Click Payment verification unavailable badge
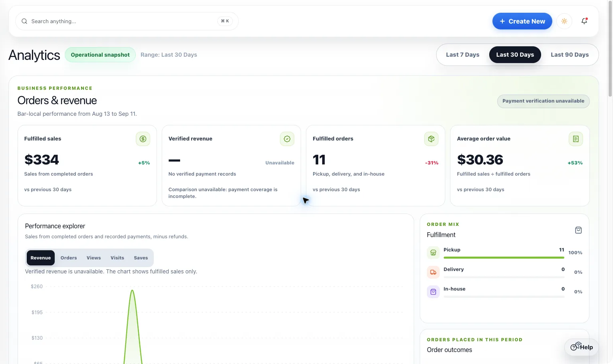 [544, 101]
